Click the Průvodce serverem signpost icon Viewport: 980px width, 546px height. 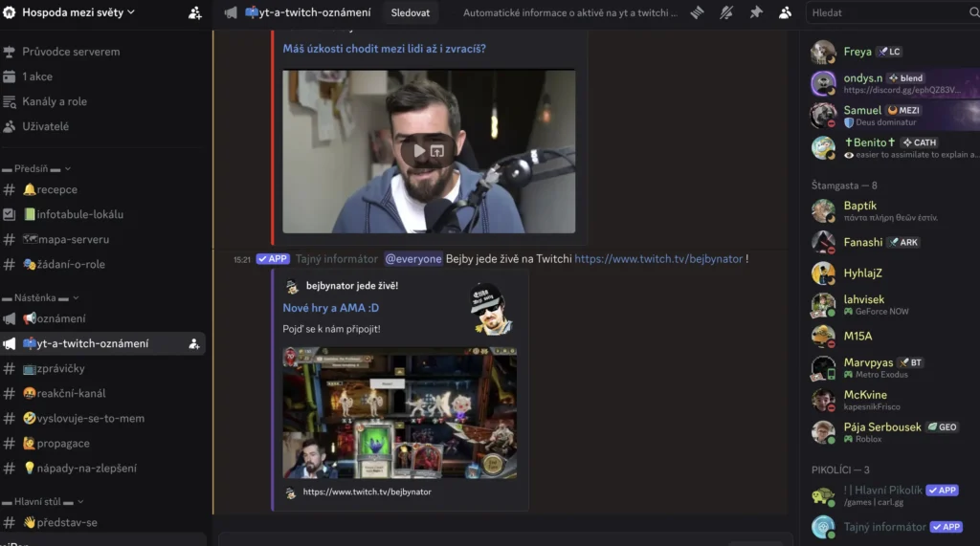[x=10, y=52]
